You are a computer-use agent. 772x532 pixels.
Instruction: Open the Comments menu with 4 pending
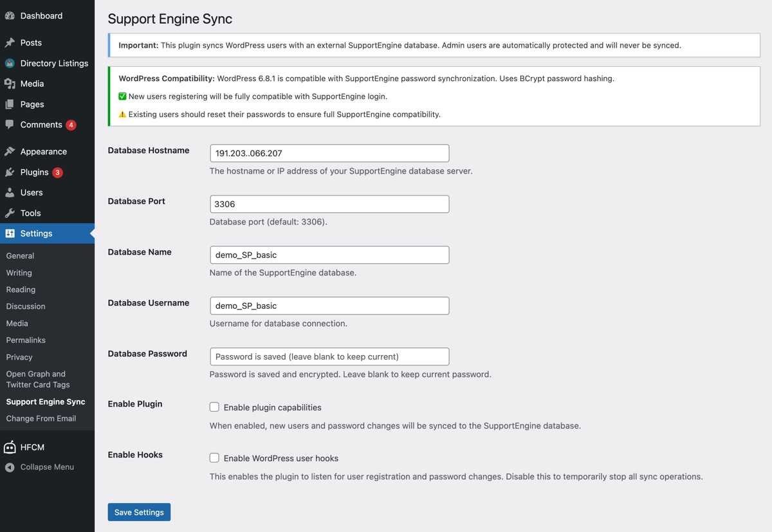click(41, 125)
